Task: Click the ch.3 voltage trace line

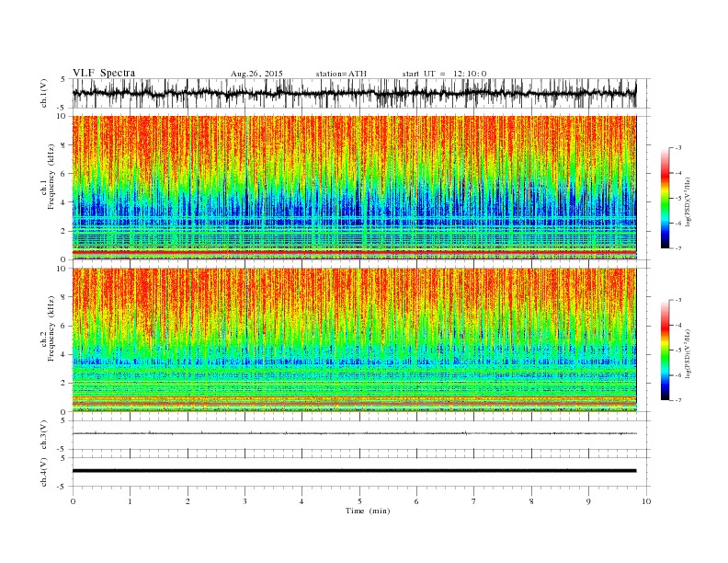Action: pyautogui.click(x=354, y=433)
